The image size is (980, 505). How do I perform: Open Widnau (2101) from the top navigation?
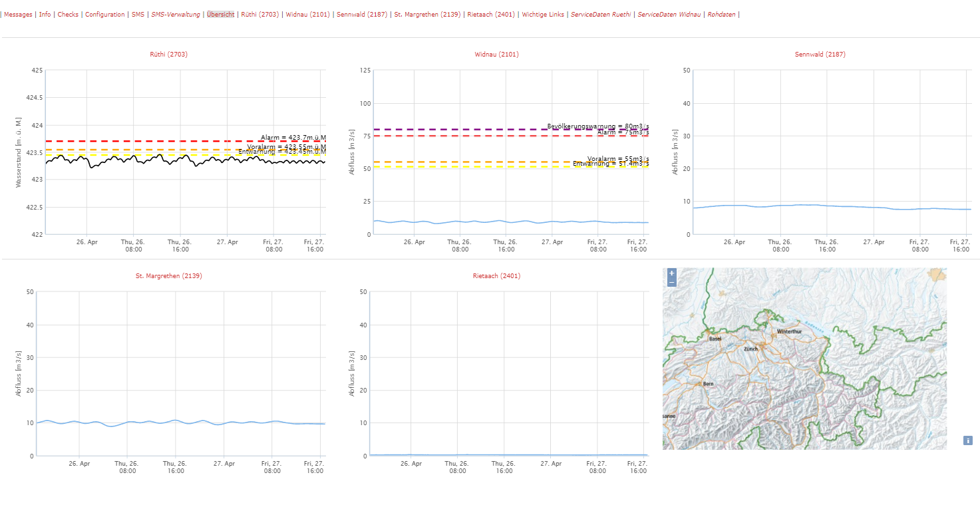307,15
